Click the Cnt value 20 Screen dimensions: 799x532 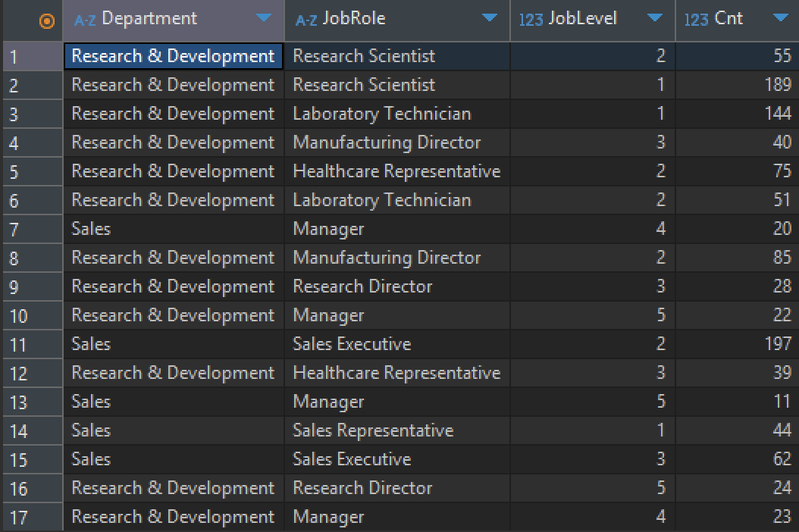(x=782, y=229)
